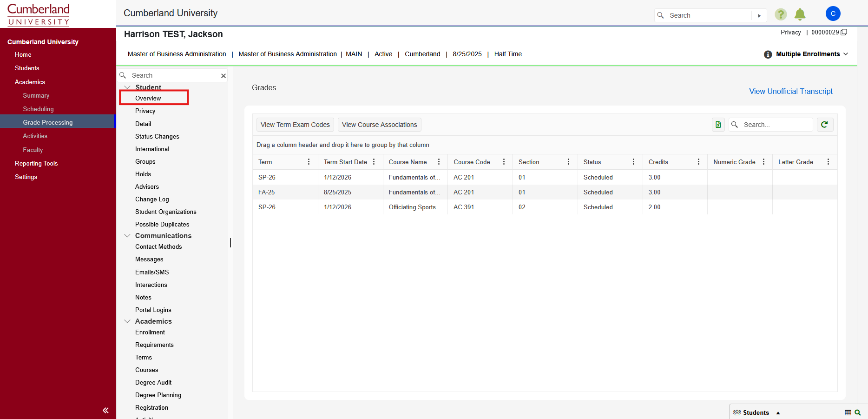Select Summary under Academics
This screenshot has height=419, width=868.
36,95
